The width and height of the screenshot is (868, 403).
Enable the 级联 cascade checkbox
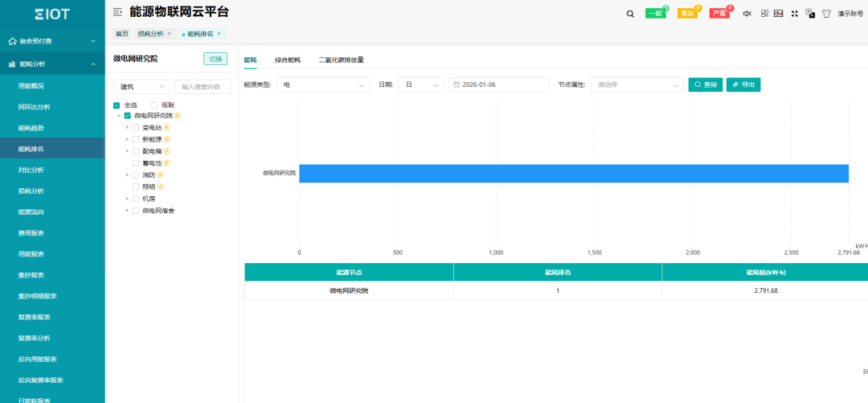[x=154, y=105]
